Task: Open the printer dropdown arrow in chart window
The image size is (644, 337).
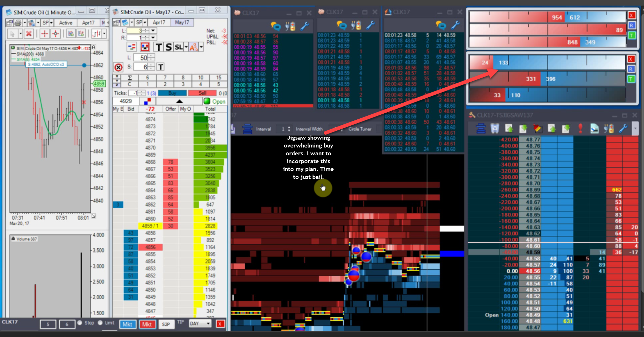Action: coord(25,23)
